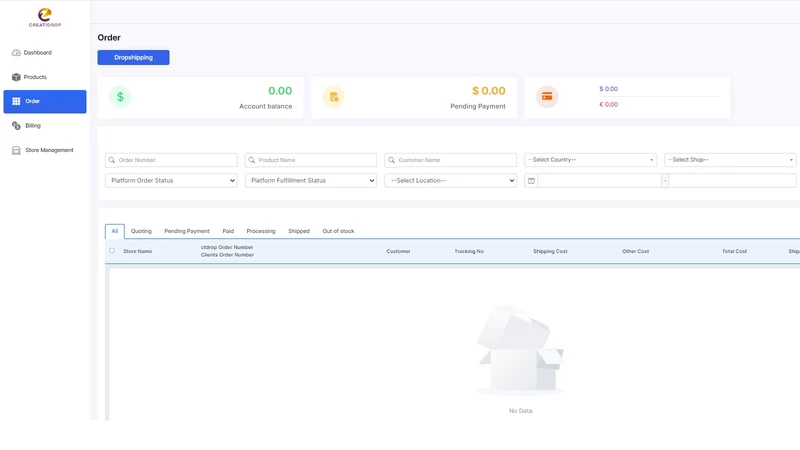
Task: Click the end date input field
Action: coord(732,181)
